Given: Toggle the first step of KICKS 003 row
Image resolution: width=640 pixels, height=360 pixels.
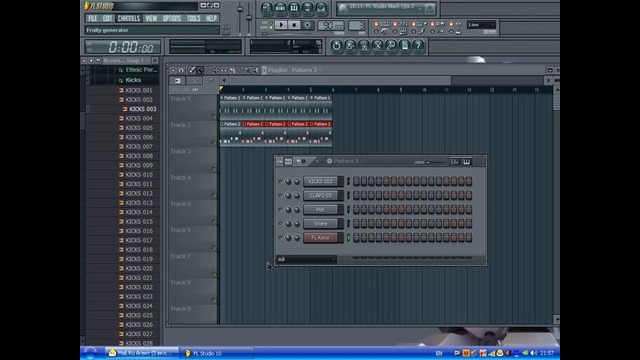Looking at the screenshot, I should pyautogui.click(x=356, y=181).
